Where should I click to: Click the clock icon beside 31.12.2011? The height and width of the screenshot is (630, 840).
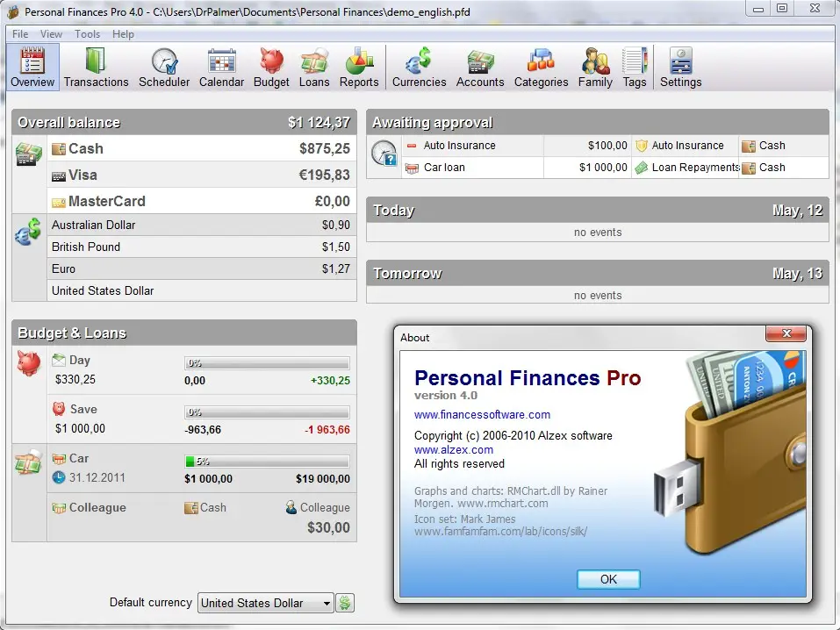(59, 477)
